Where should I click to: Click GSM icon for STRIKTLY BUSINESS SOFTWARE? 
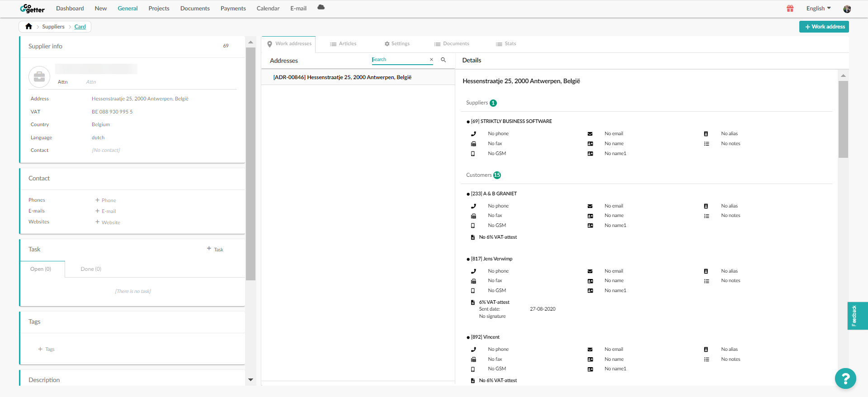point(473,154)
